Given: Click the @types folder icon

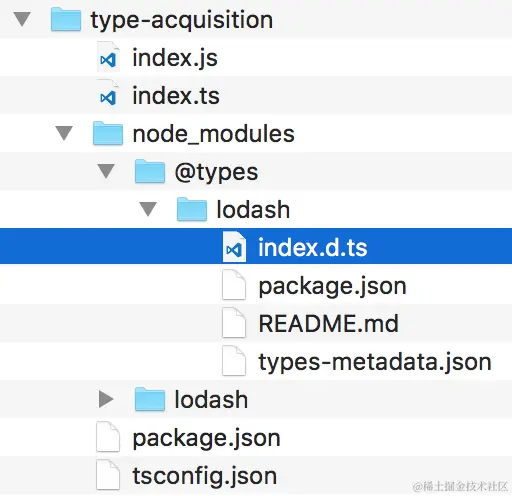Looking at the screenshot, I should pyautogui.click(x=150, y=171).
